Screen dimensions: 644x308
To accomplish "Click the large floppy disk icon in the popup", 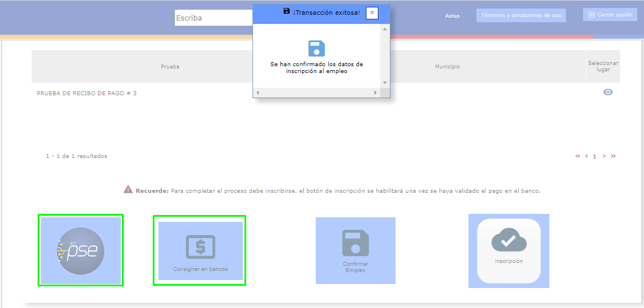I will click(x=316, y=48).
